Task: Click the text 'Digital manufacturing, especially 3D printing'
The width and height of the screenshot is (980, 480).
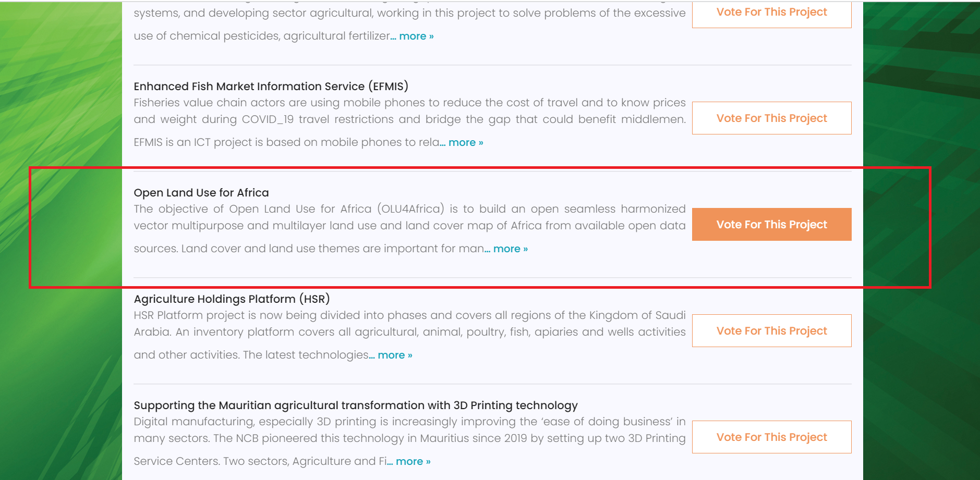Action: pyautogui.click(x=409, y=441)
